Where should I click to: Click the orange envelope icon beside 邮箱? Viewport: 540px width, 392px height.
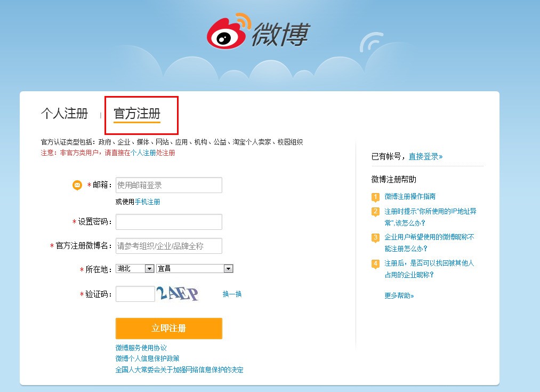[x=76, y=185]
